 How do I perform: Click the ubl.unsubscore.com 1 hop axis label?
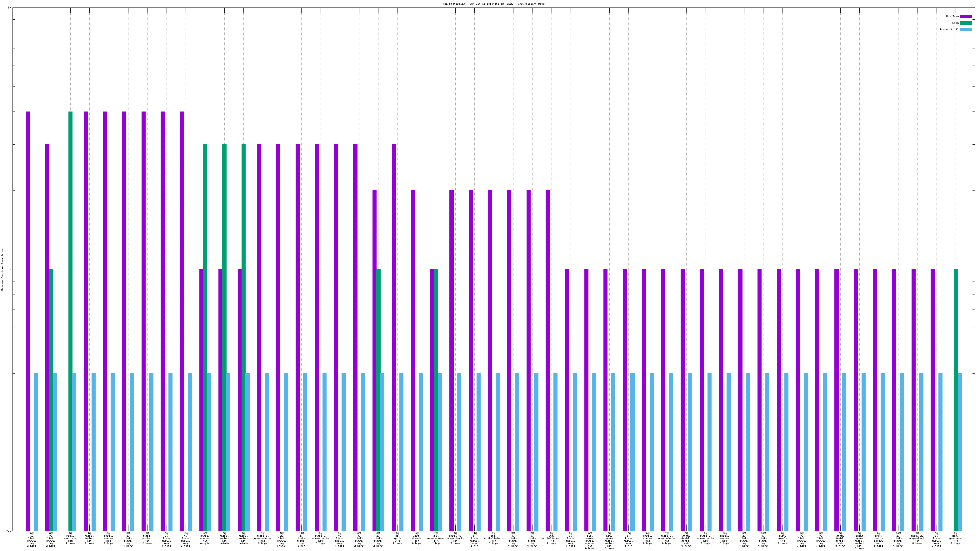click(436, 538)
